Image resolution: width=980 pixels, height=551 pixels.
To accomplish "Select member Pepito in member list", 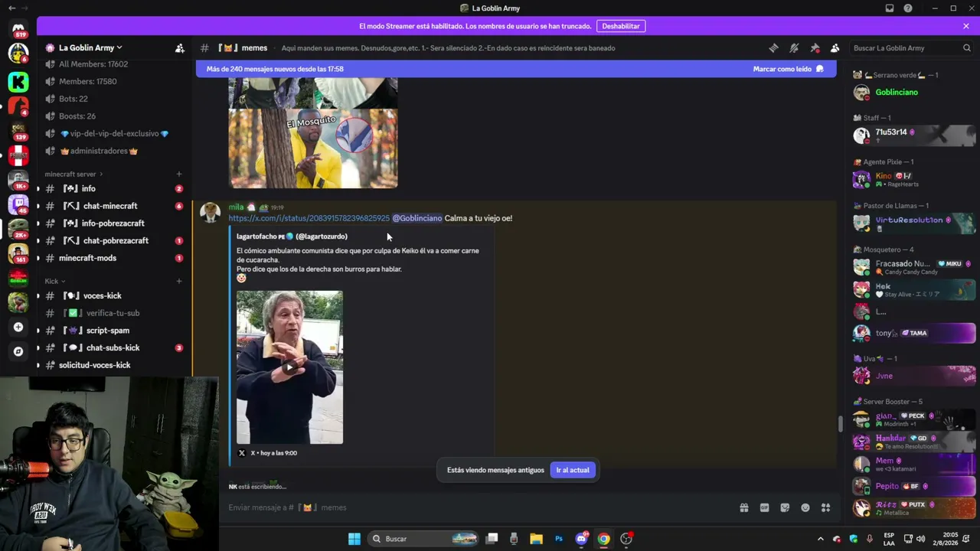I will tap(914, 486).
